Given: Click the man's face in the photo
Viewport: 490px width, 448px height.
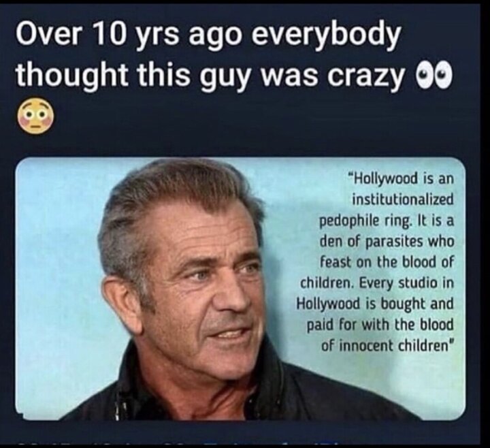Looking at the screenshot, I should pos(200,281).
